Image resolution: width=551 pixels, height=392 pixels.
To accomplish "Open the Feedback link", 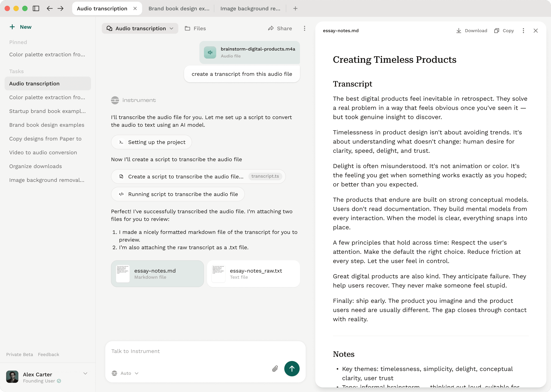I will click(x=48, y=354).
